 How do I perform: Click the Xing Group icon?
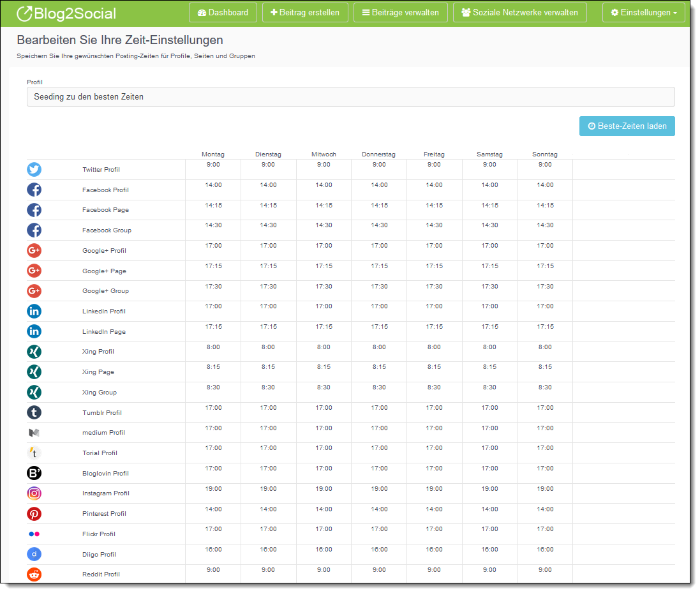pyautogui.click(x=34, y=393)
